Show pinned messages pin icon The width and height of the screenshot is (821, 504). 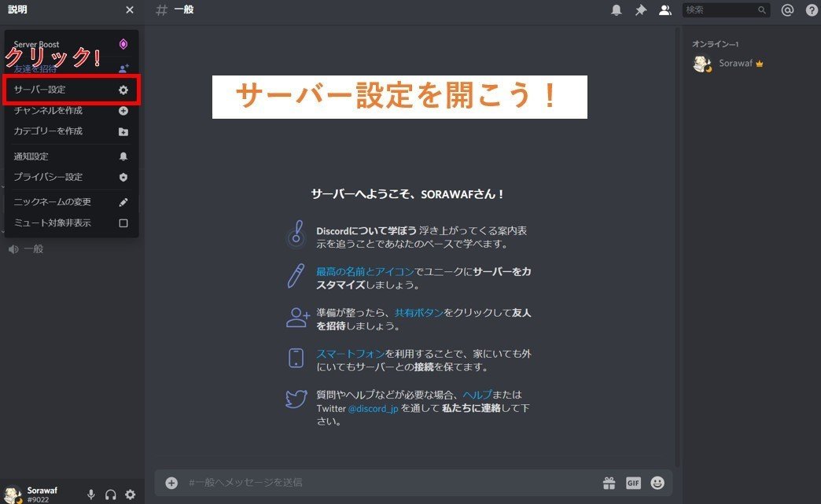tap(641, 10)
